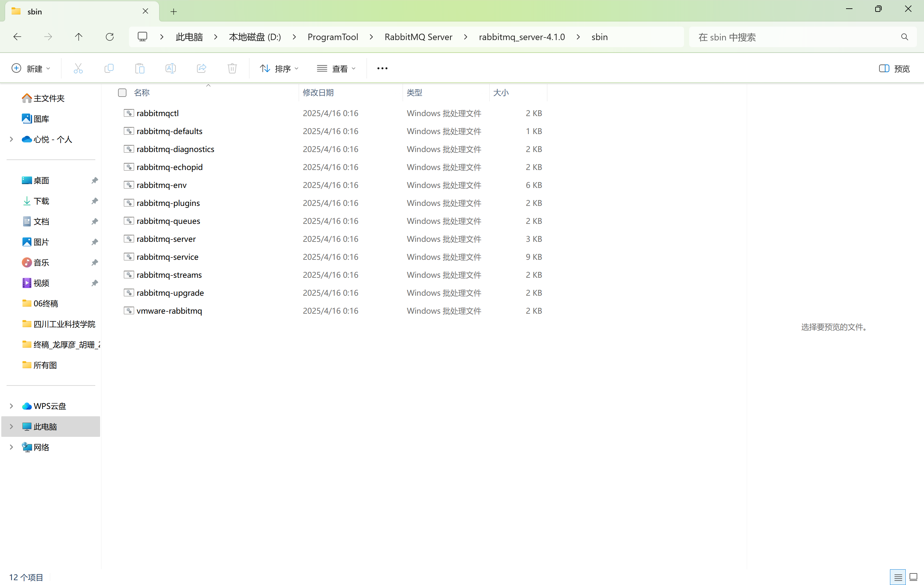Refresh the current folder view
Screen dimensions: 924x585
pyautogui.click(x=110, y=37)
